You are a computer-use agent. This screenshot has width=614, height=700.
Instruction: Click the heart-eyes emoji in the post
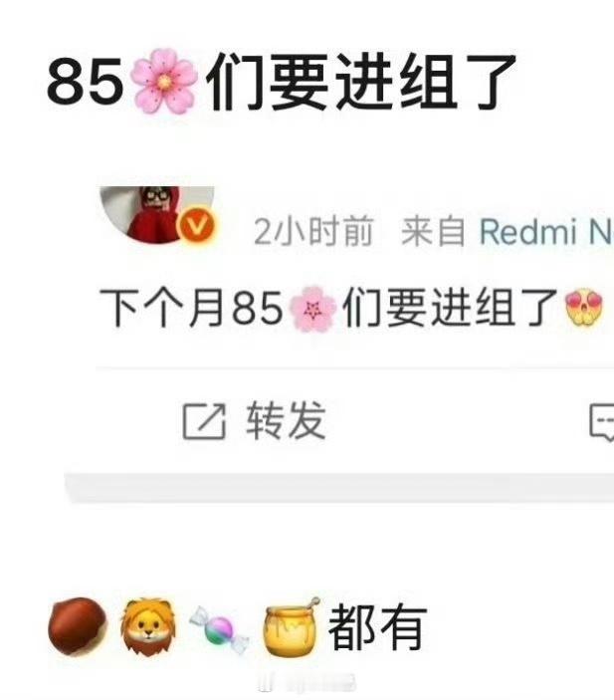(584, 307)
